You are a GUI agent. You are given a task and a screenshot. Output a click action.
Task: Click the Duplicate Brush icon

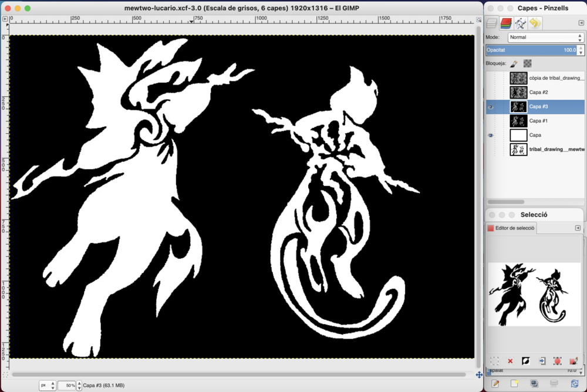point(534,383)
